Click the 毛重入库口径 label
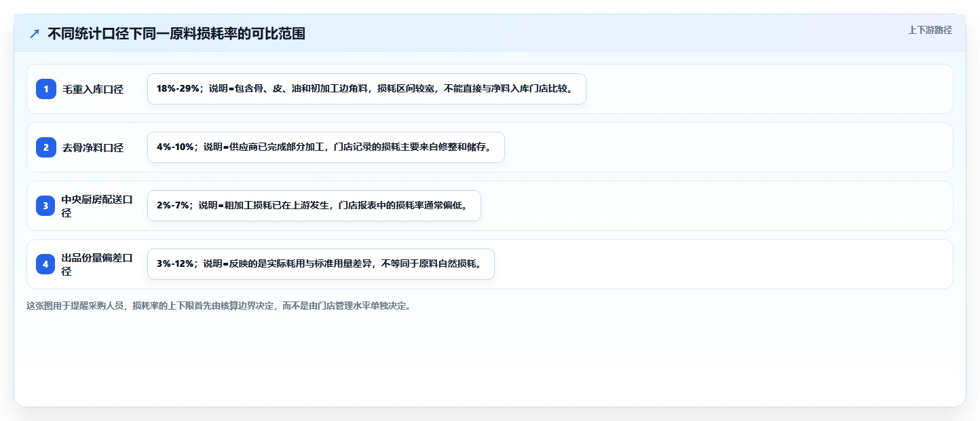The image size is (980, 421). point(93,89)
